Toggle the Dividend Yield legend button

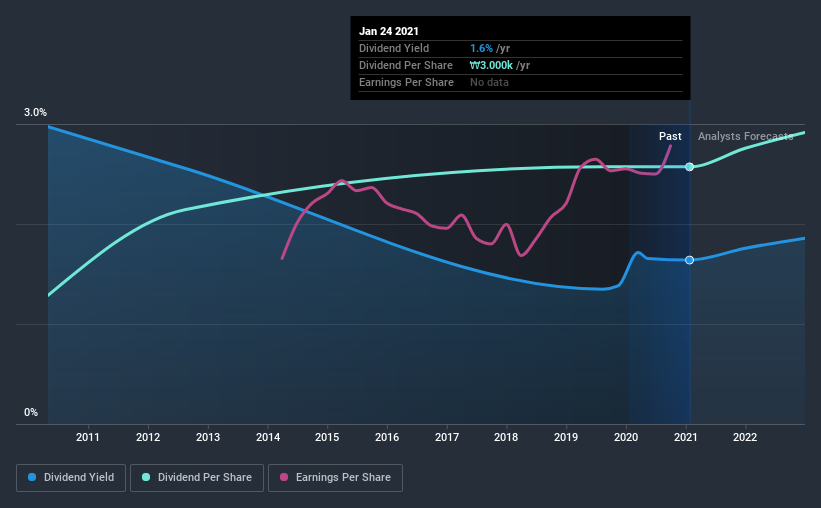[x=71, y=478]
